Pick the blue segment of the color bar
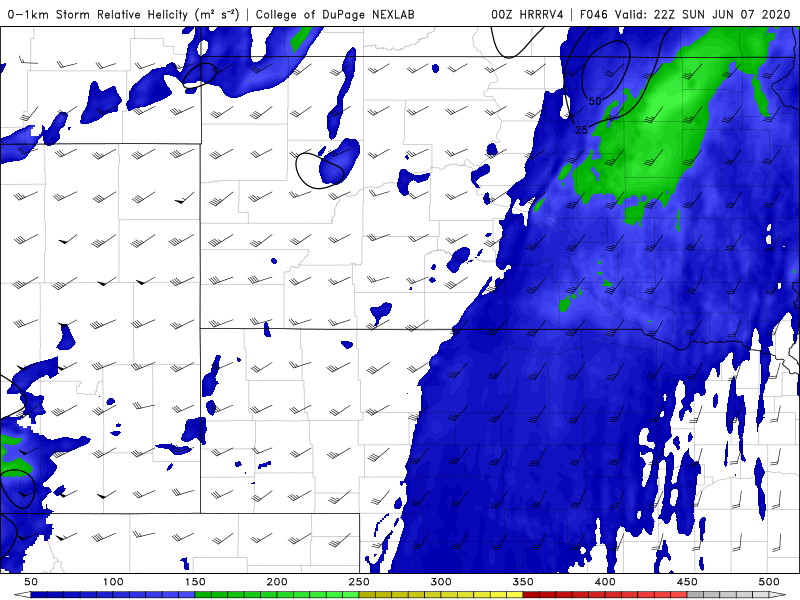800x600 pixels. click(113, 595)
